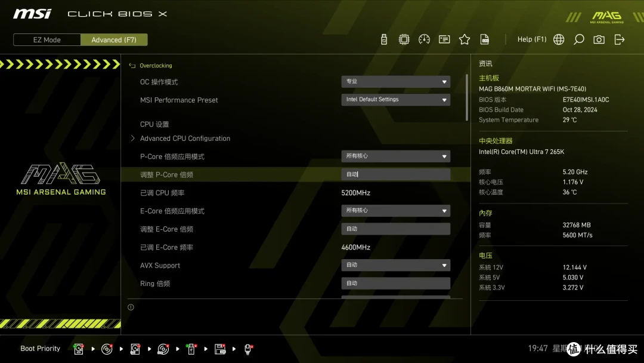Select the Advanced (F7) tab
The width and height of the screenshot is (644, 363).
[x=114, y=40]
